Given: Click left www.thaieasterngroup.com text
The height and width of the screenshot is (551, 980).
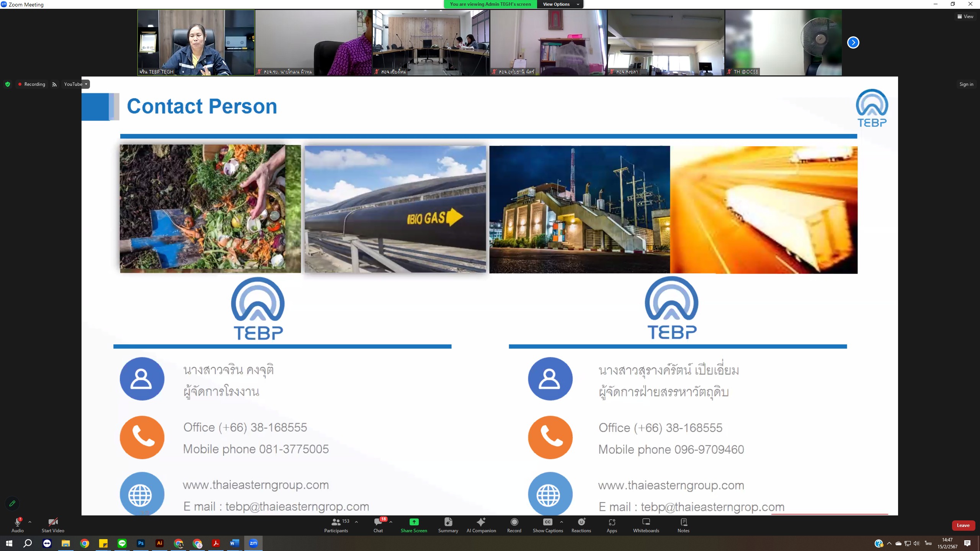Looking at the screenshot, I should (256, 485).
